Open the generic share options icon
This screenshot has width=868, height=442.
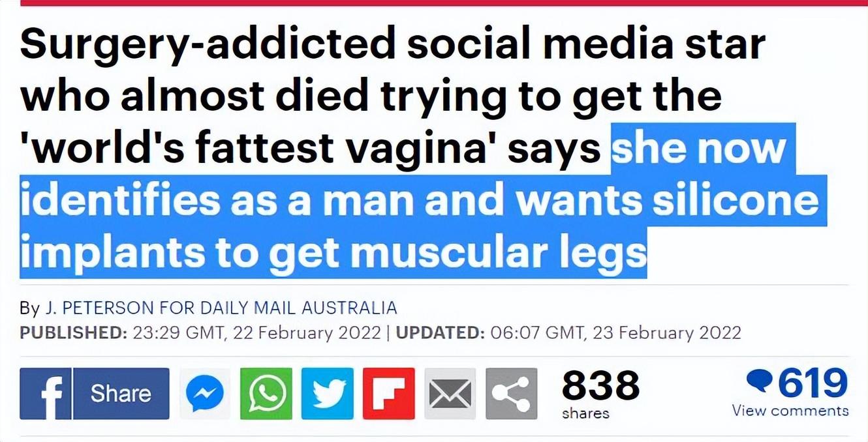click(511, 393)
